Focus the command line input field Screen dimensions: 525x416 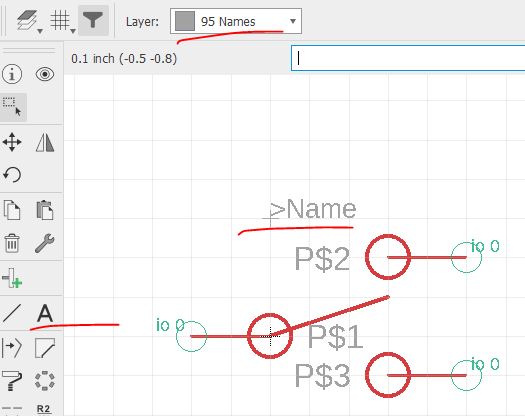tap(408, 58)
